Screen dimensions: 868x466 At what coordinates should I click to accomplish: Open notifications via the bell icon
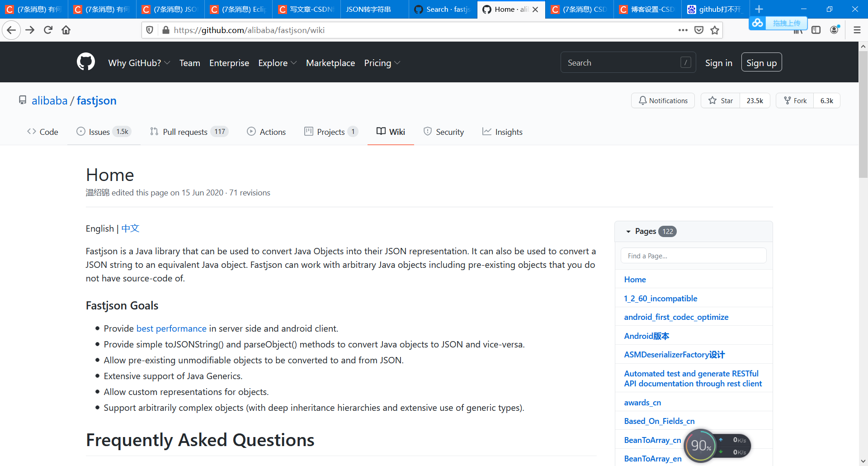coord(663,100)
